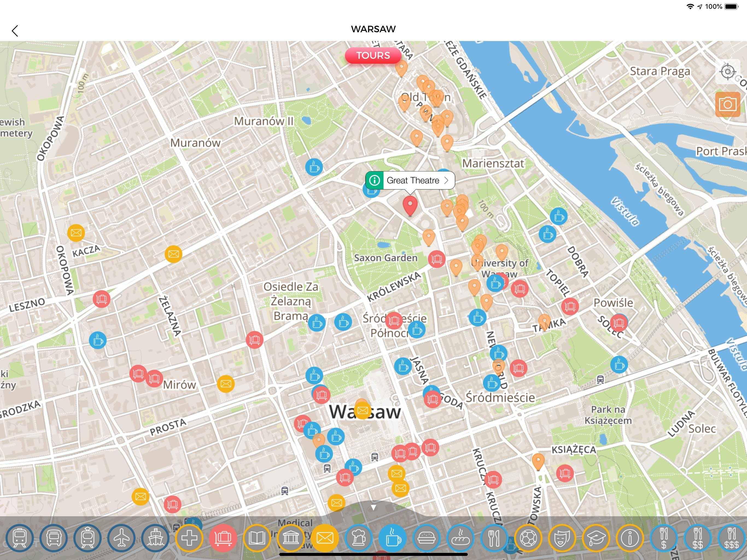Select coffee marker above Park na Książęcem
The image size is (747, 560).
click(619, 364)
